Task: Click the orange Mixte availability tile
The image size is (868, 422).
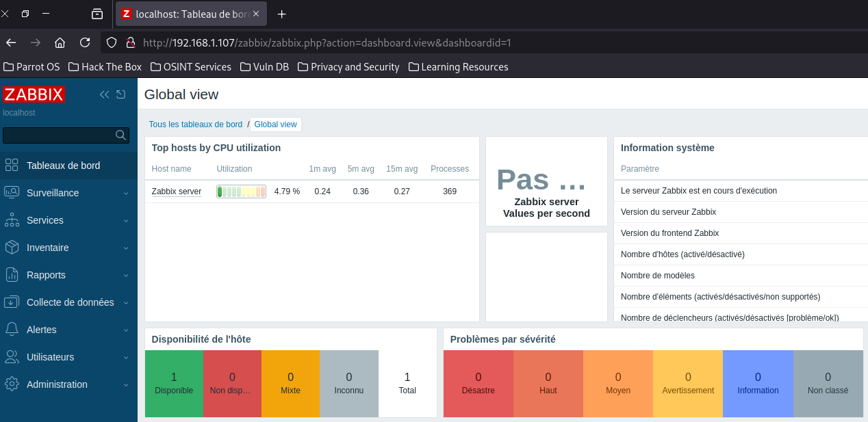Action: point(290,384)
